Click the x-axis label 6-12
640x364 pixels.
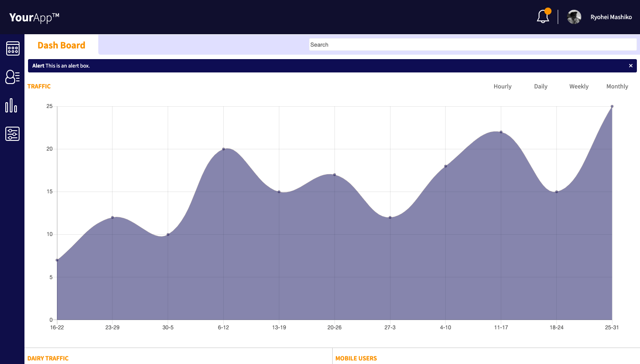pyautogui.click(x=223, y=328)
